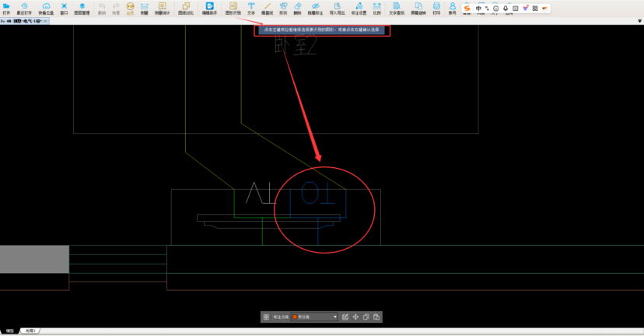Click the 打开 (Open) file icon

pyautogui.click(x=7, y=8)
